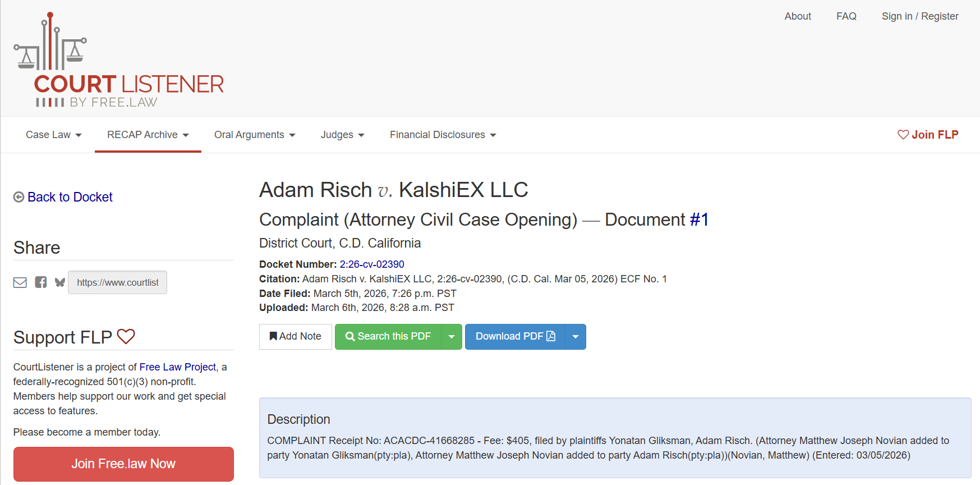Click the back arrow circle icon

click(19, 197)
